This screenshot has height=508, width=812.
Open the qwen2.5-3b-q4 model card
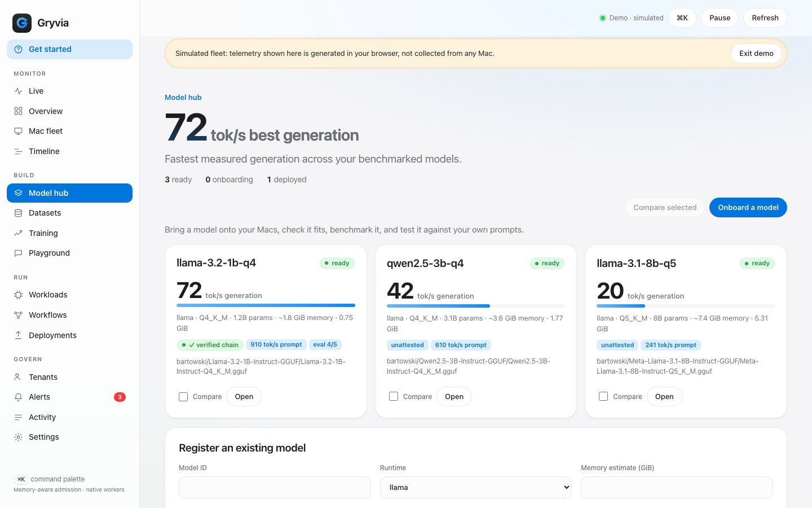coord(454,396)
